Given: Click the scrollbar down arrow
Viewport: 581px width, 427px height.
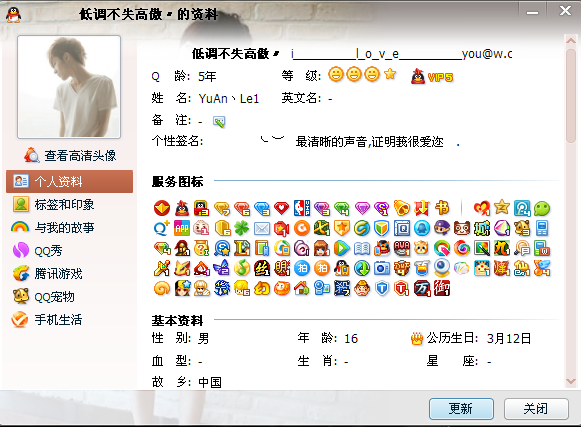Looking at the screenshot, I should pyautogui.click(x=571, y=381).
